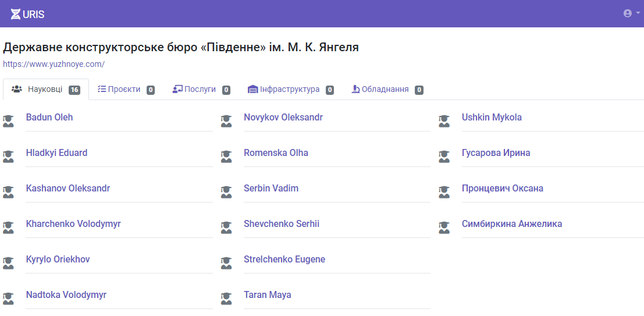Switch to the Інфраструктура tab
This screenshot has height=316, width=644.
point(290,89)
